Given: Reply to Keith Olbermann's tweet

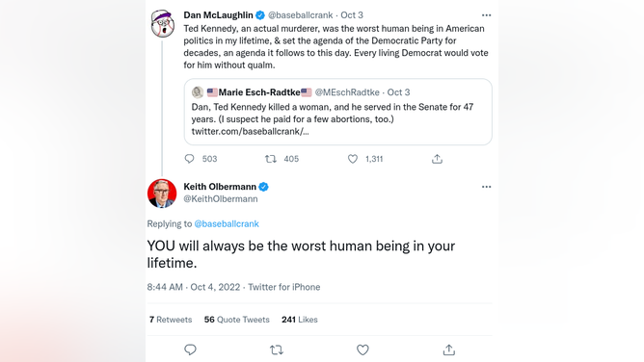Looking at the screenshot, I should click(x=190, y=349).
